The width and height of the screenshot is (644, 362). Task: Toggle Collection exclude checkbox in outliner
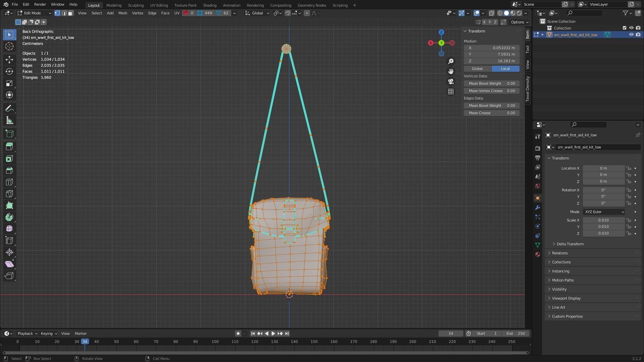tap(624, 28)
